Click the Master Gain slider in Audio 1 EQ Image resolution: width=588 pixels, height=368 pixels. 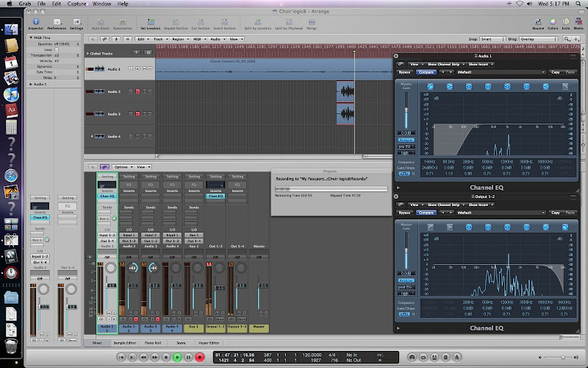(405, 110)
